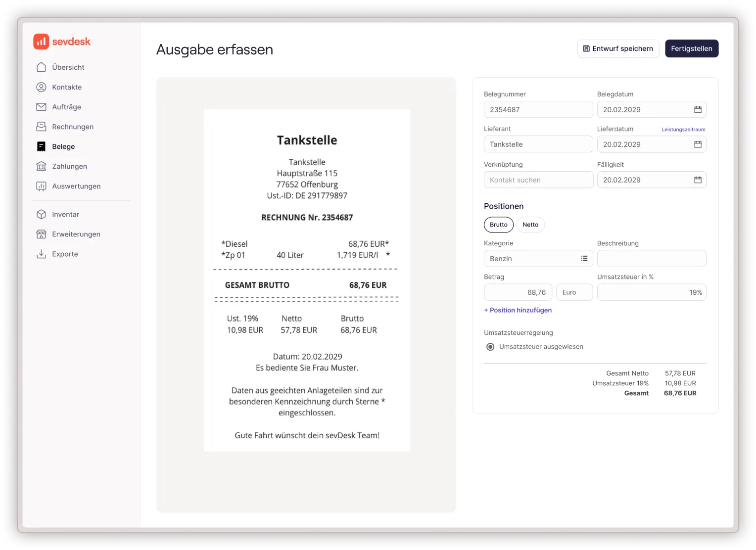
Task: Select the Zahlungen bank icon
Action: (42, 166)
